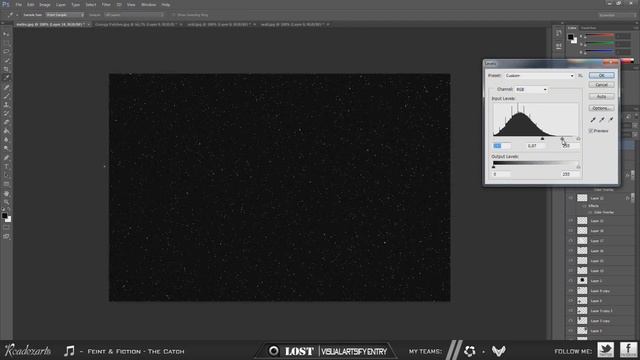The height and width of the screenshot is (360, 640).
Task: Select the Move tool
Action: 6,34
